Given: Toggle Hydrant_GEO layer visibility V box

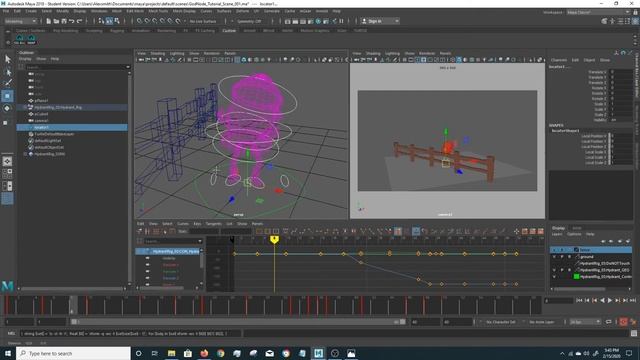Looking at the screenshot, I should (554, 270).
